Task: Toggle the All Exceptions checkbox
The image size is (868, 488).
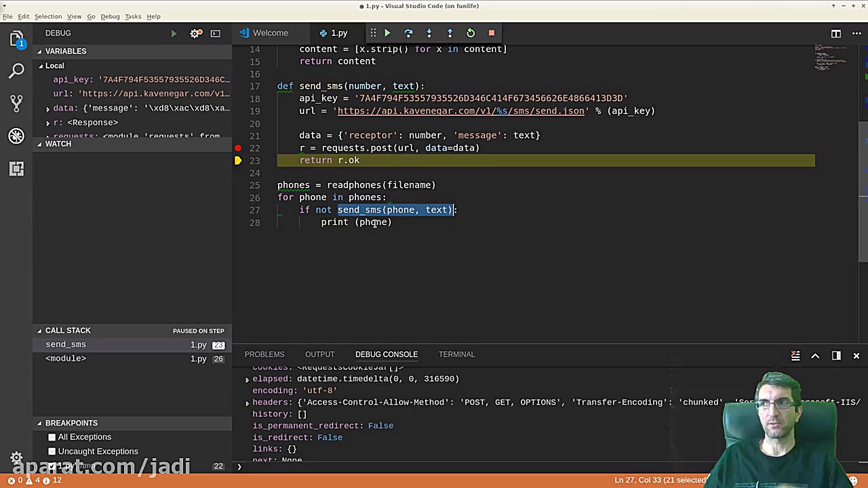Action: (x=52, y=437)
